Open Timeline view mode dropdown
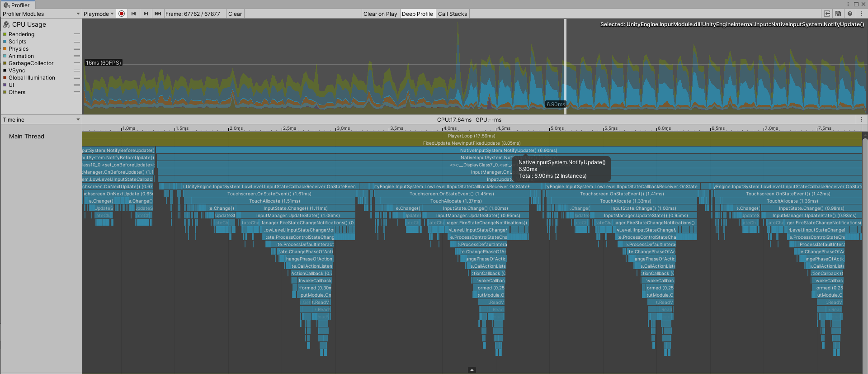 point(41,120)
